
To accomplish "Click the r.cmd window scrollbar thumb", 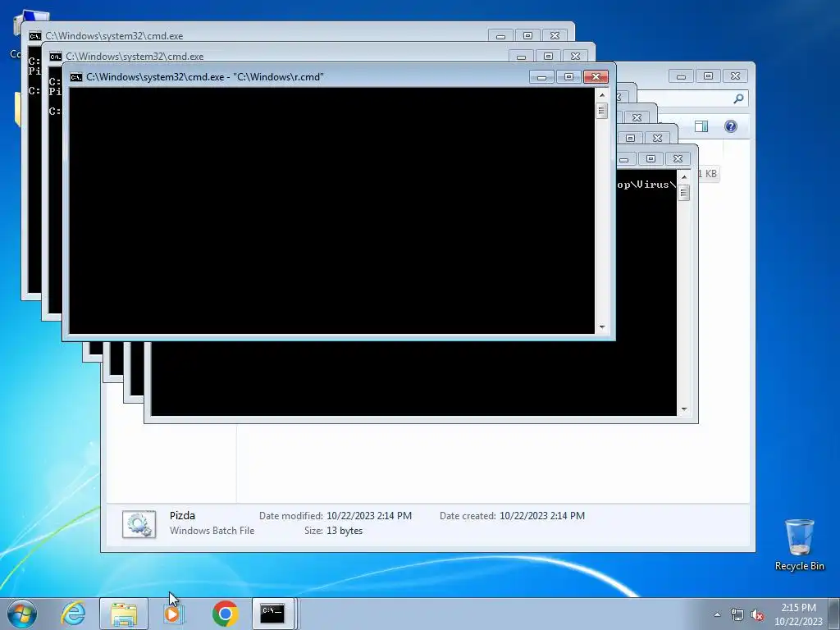I will [602, 111].
